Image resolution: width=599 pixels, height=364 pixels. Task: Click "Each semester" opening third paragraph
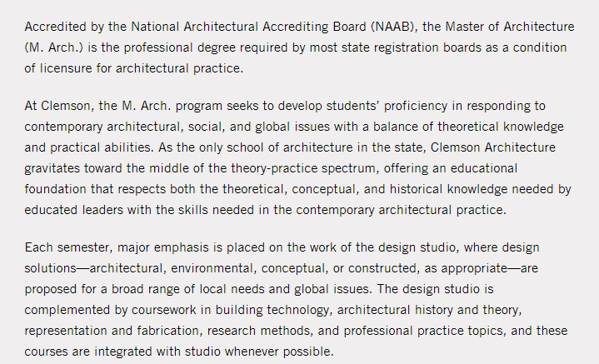68,247
